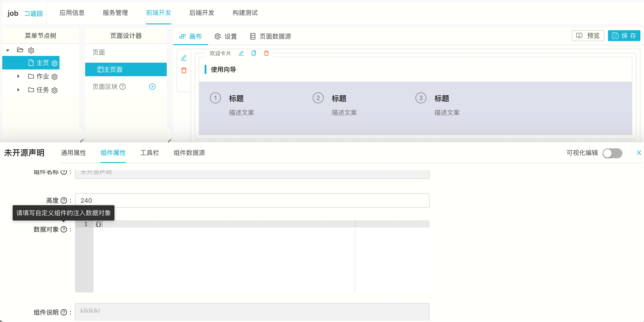This screenshot has width=644, height=322.
Task: Click the help icon next to 组件说明
Action: tap(64, 312)
